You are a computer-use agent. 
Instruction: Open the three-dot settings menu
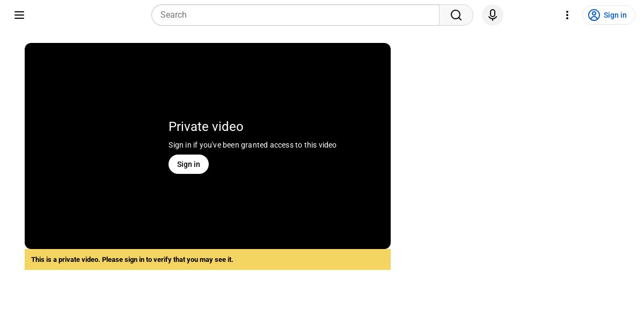coord(567,15)
